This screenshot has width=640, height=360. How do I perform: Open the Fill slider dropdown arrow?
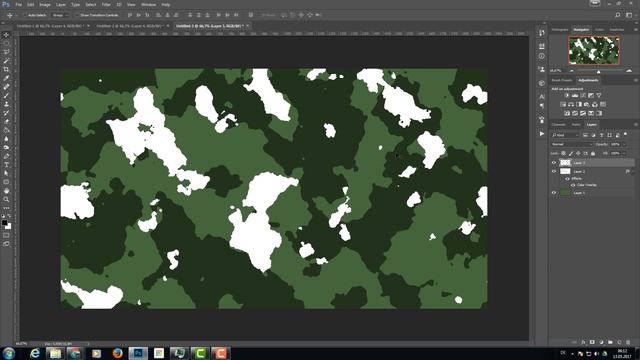pyautogui.click(x=624, y=153)
